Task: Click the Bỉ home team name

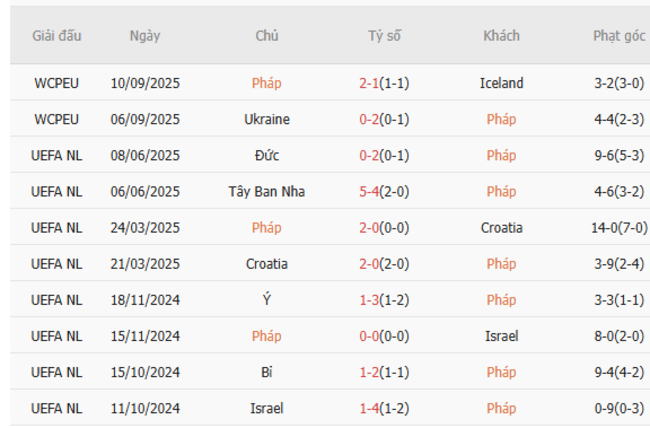Action: 267,372
